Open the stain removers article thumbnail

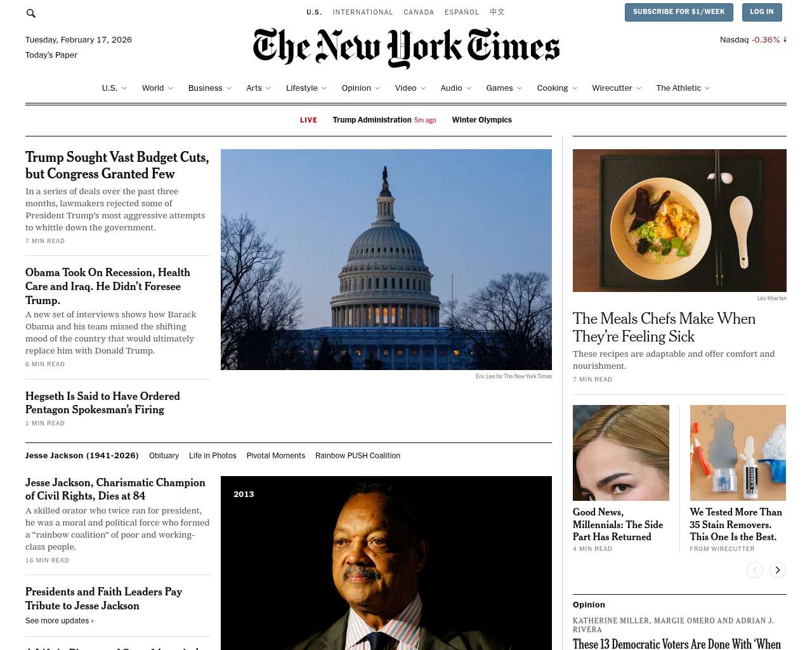click(x=738, y=453)
